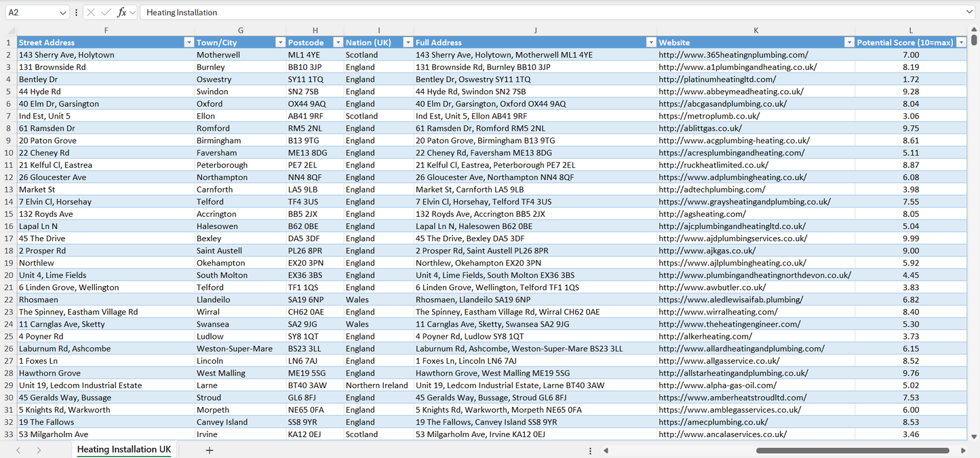Click the right scroll arrow icon

963,449
